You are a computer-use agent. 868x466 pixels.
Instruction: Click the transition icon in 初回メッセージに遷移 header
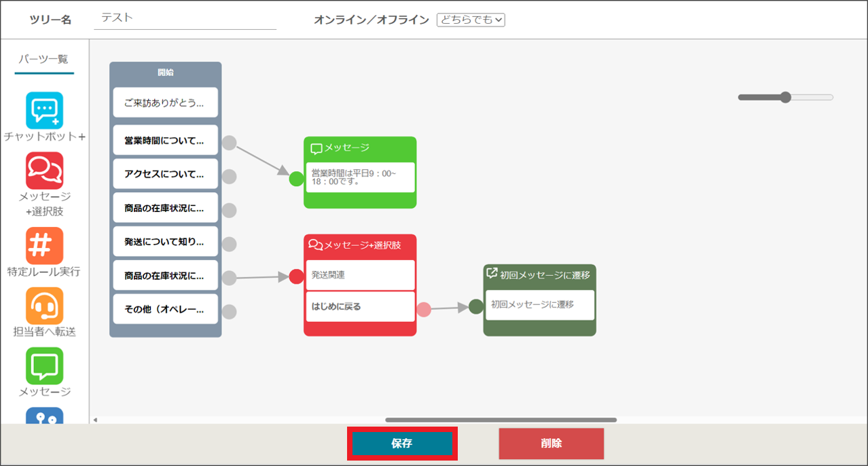pyautogui.click(x=492, y=273)
